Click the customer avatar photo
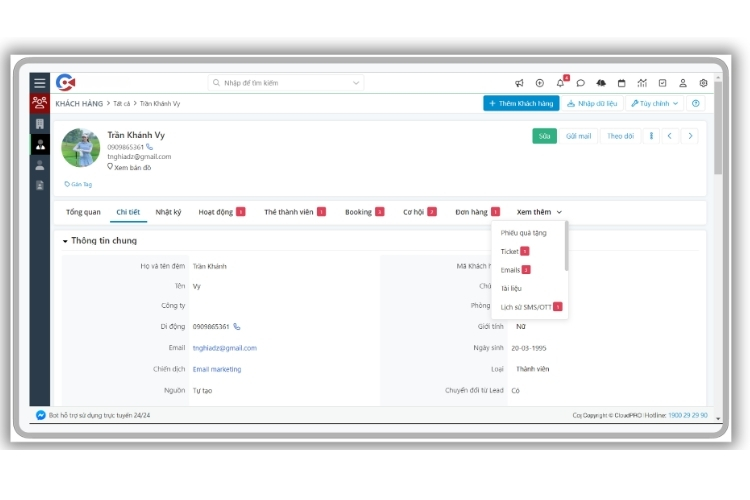750x500 pixels. pyautogui.click(x=80, y=147)
